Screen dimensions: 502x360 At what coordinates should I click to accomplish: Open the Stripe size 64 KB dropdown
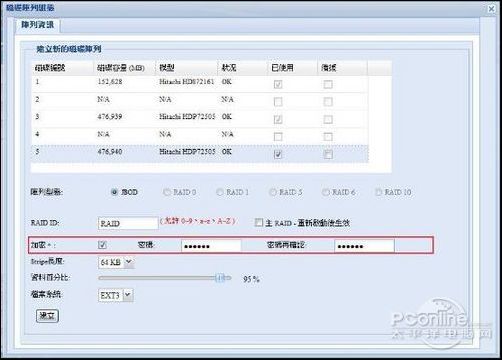(x=116, y=262)
